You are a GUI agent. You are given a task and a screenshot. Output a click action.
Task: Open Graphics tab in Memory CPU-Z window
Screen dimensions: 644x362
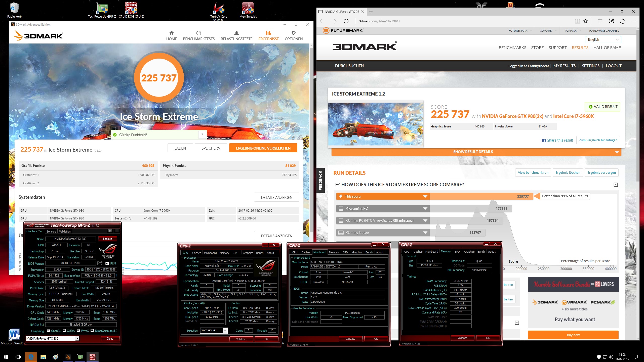pos(469,251)
